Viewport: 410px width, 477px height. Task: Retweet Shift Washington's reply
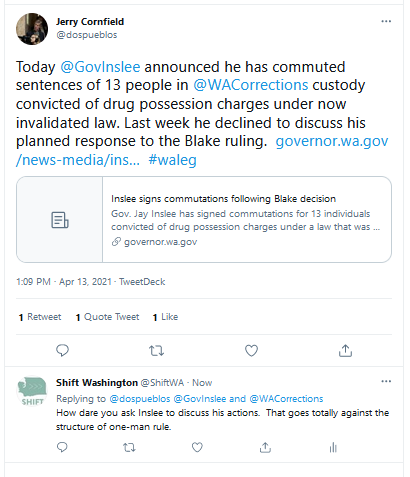click(129, 447)
